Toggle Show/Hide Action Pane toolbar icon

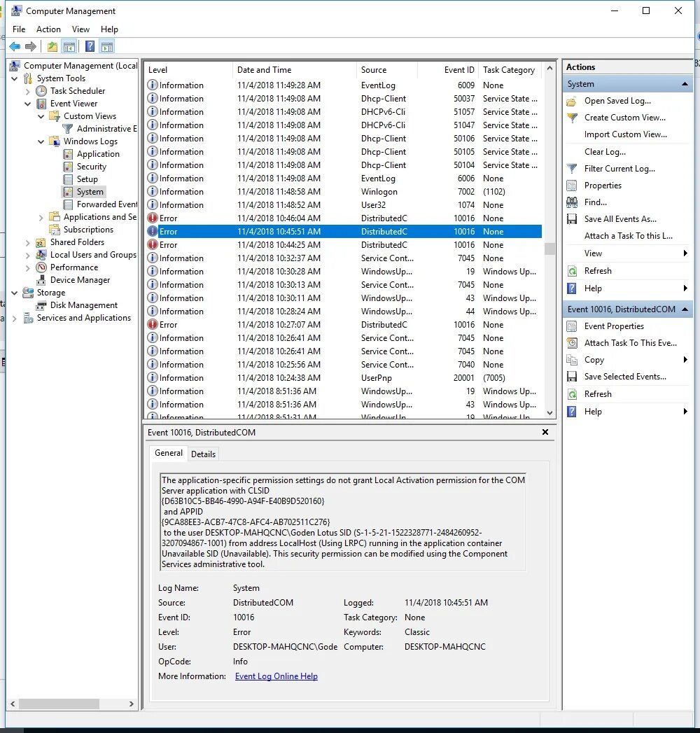pyautogui.click(x=107, y=46)
